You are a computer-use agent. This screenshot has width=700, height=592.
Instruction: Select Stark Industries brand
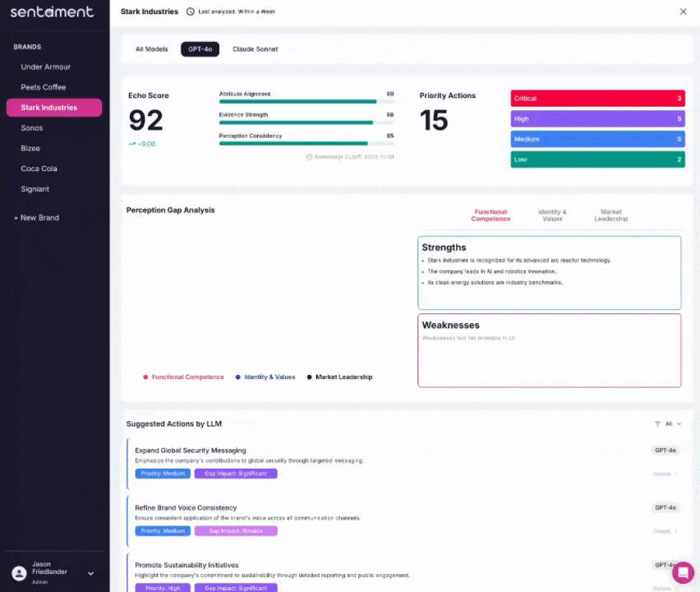(54, 108)
